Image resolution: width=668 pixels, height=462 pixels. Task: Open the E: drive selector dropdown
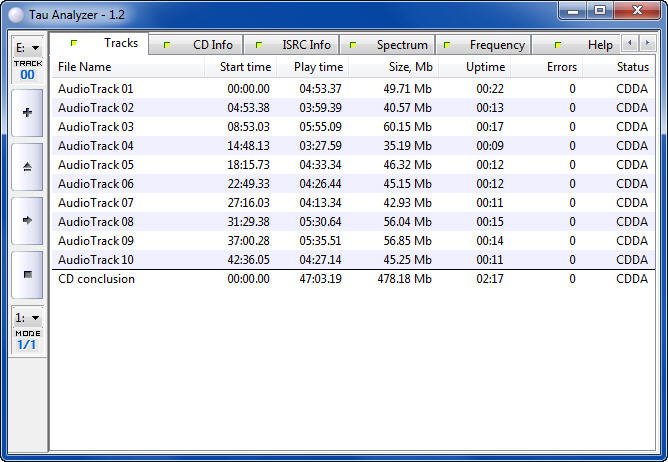click(x=27, y=47)
